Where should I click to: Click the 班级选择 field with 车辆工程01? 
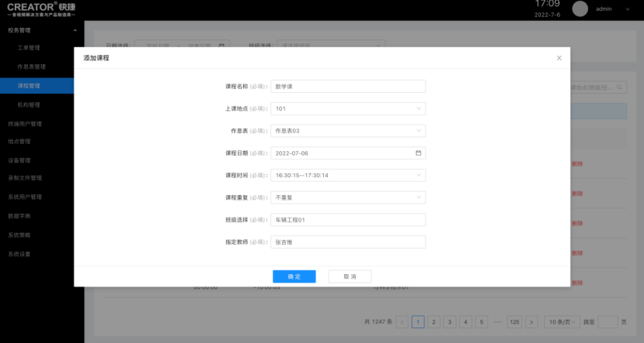(348, 220)
